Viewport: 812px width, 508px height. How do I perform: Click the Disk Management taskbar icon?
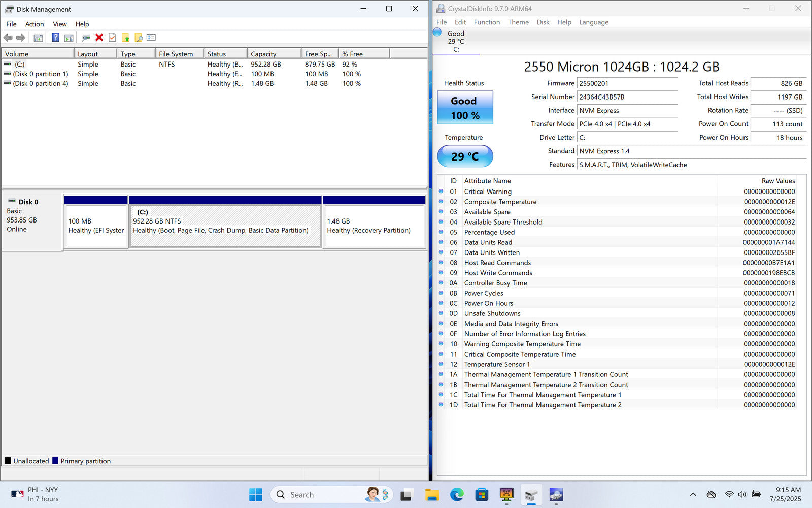(x=531, y=495)
